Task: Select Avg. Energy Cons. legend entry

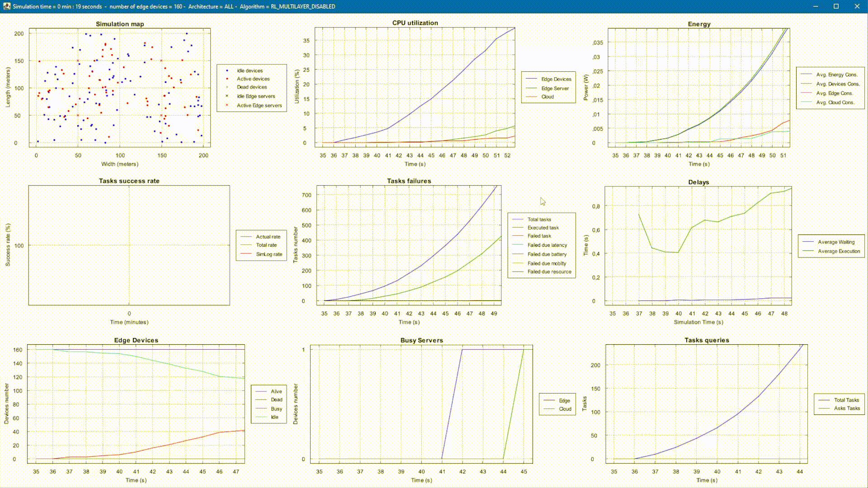Action: coord(836,75)
